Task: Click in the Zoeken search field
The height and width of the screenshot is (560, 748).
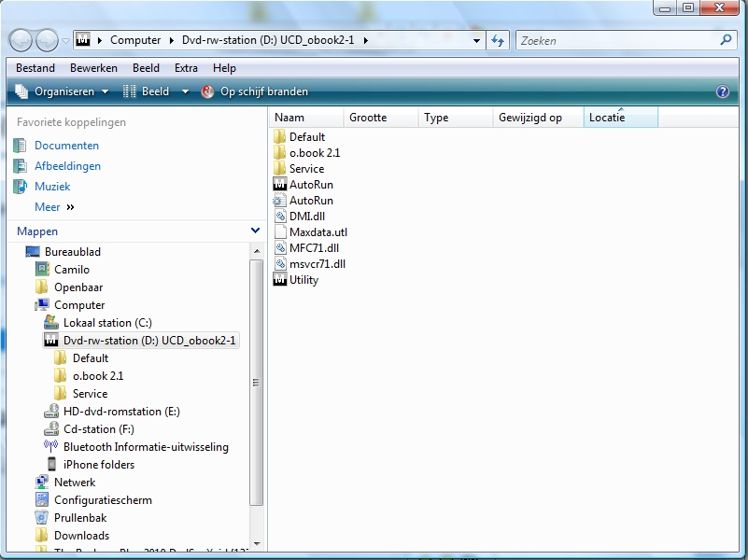Action: 616,41
